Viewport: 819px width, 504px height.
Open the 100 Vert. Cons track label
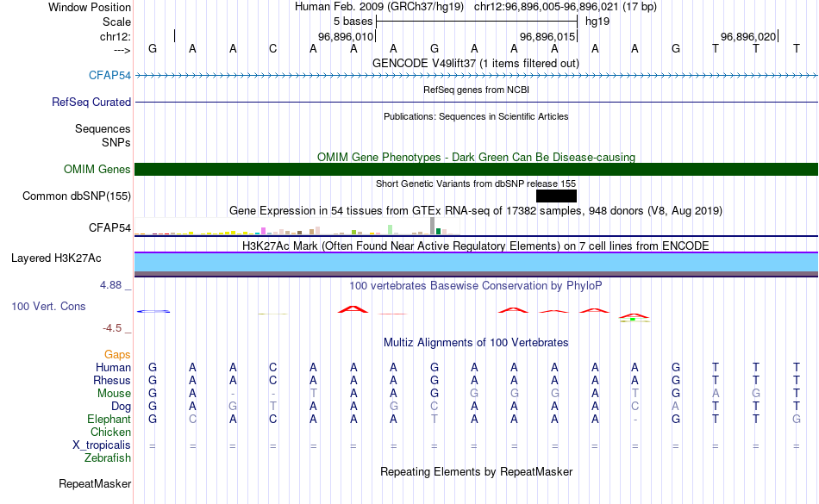click(48, 306)
